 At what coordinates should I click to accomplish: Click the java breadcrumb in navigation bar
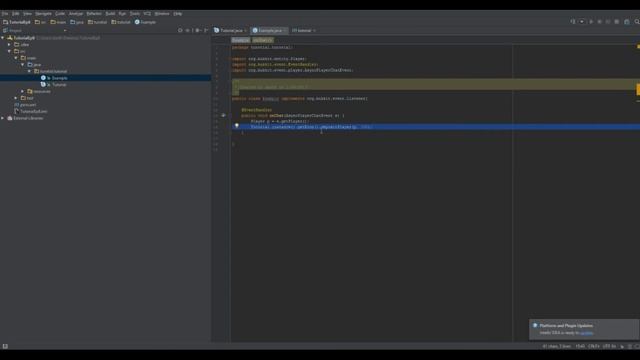tap(77, 22)
